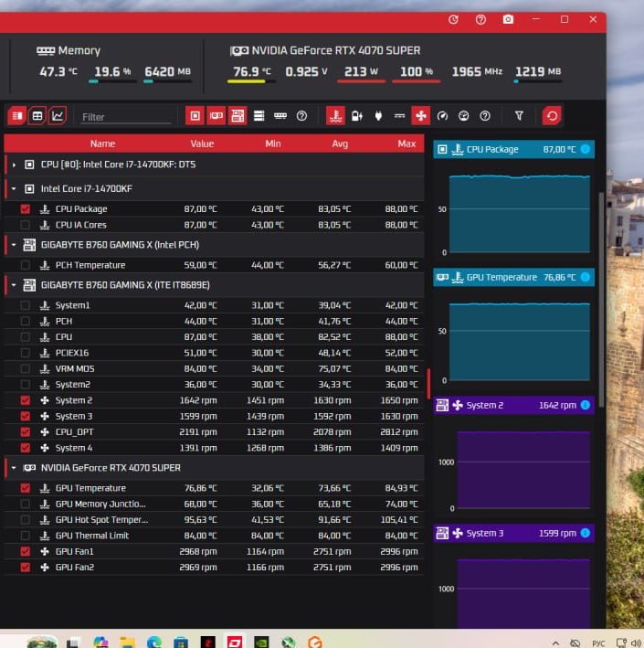Toggle the GPU sensors filter icon
The image size is (644, 648).
(216, 116)
